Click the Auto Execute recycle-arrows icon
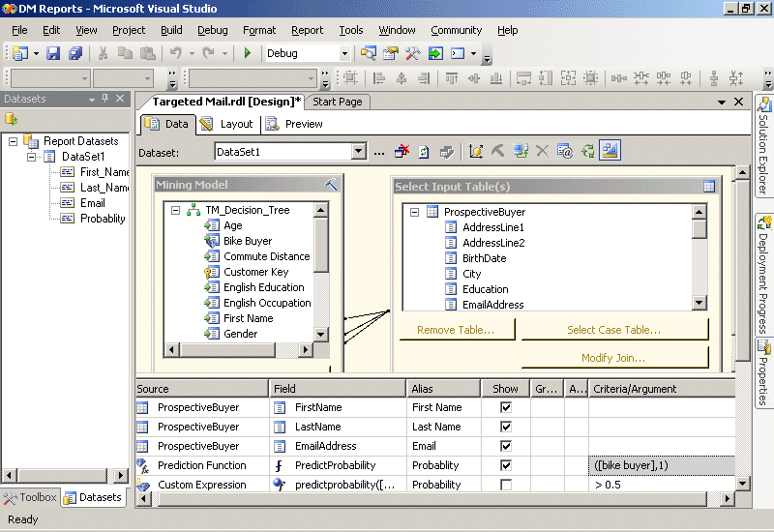 587,151
